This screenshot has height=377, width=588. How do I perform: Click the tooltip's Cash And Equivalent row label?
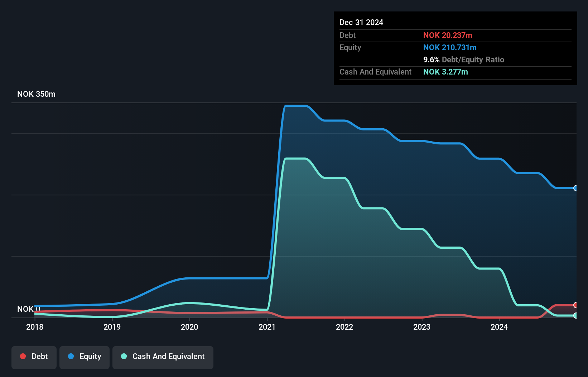[375, 72]
